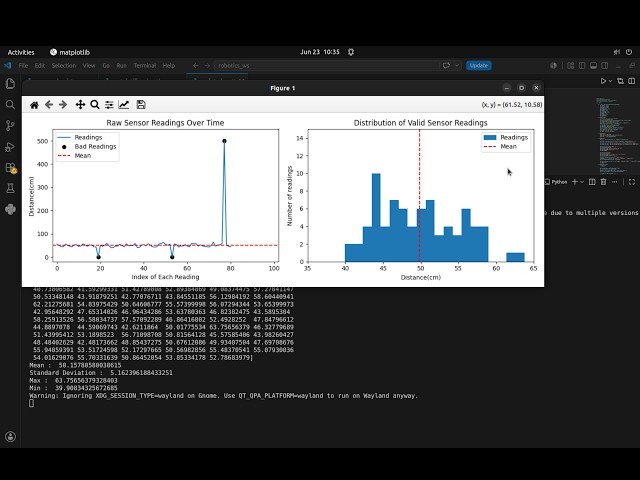Viewport: 640px width, 480px height.
Task: Open the Configure subplots sliders tool
Action: [x=109, y=105]
